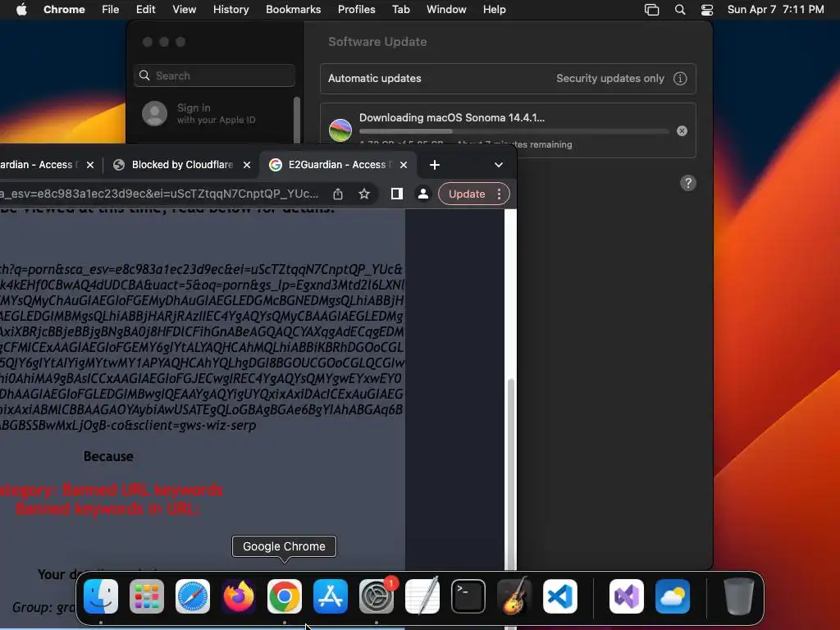This screenshot has width=840, height=630.
Task: Open Launchpad in the Dock
Action: pos(147,596)
